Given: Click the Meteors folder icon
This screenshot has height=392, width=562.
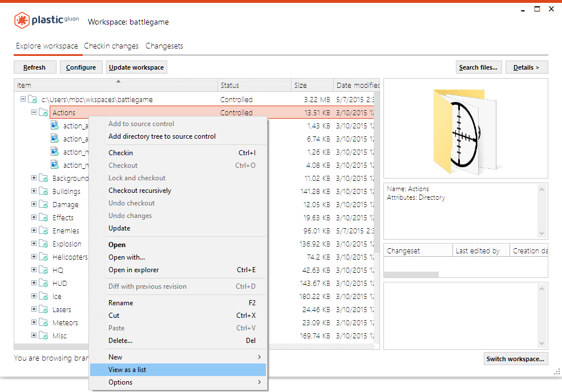Looking at the screenshot, I should 43,322.
